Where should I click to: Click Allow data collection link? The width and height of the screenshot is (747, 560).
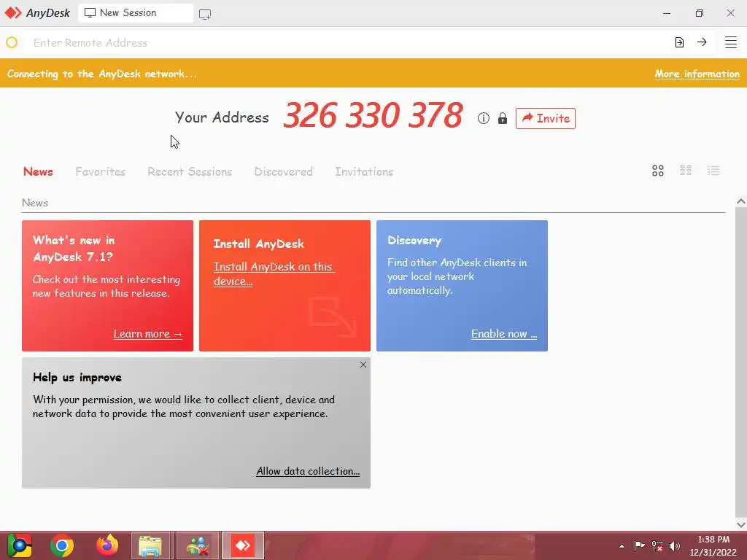pyautogui.click(x=308, y=471)
